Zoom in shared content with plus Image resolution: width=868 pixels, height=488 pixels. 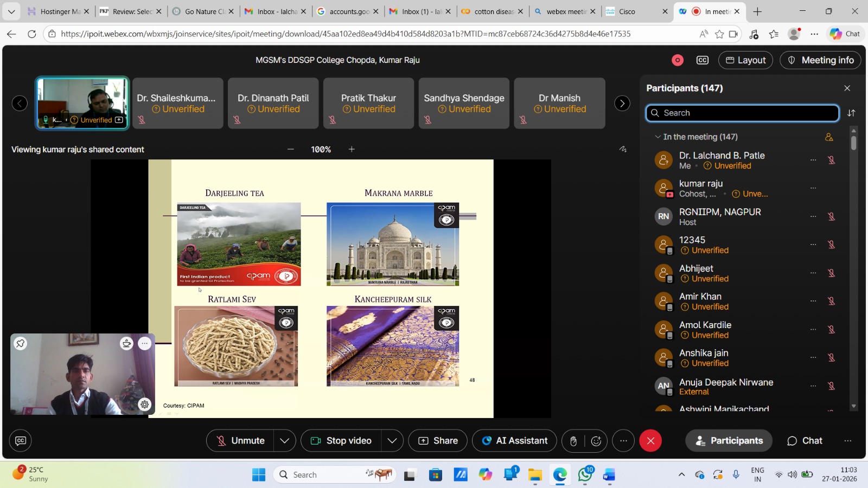pyautogui.click(x=352, y=149)
